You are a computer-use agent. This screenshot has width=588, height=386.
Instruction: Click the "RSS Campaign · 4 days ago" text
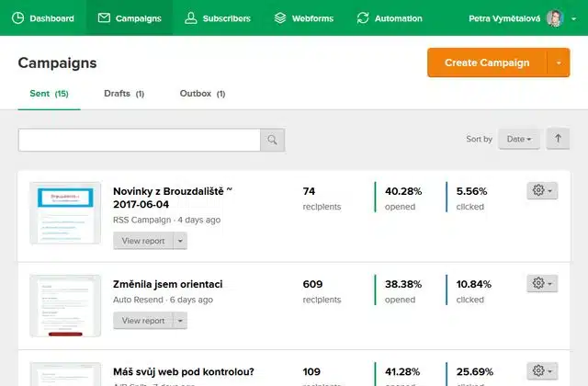[166, 220]
